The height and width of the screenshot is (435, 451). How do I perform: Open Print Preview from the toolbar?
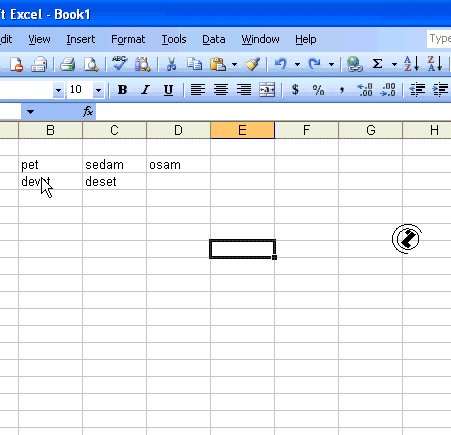point(91,64)
